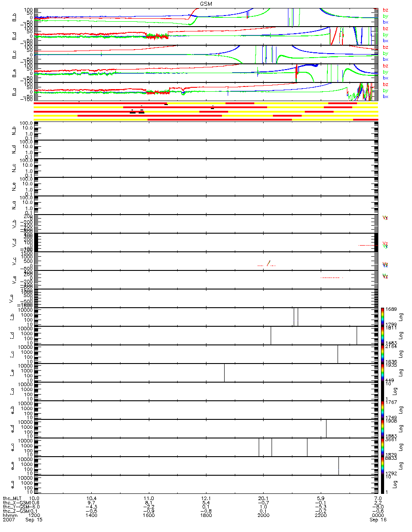Screen dimensions: 412x532
Task: Click the 2200 time tick label
Action: [x=321, y=516]
